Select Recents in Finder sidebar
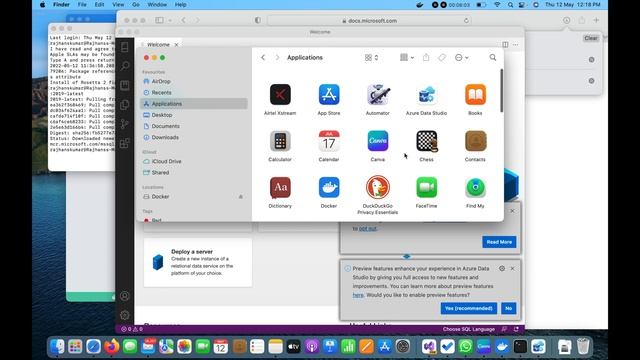The width and height of the screenshot is (640, 360). coord(195,93)
